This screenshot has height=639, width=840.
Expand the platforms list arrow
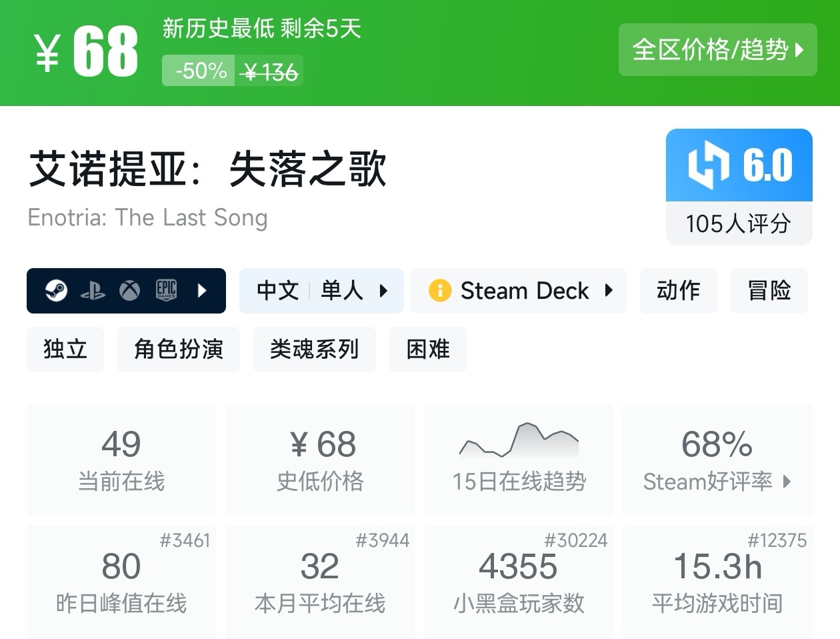click(x=202, y=291)
